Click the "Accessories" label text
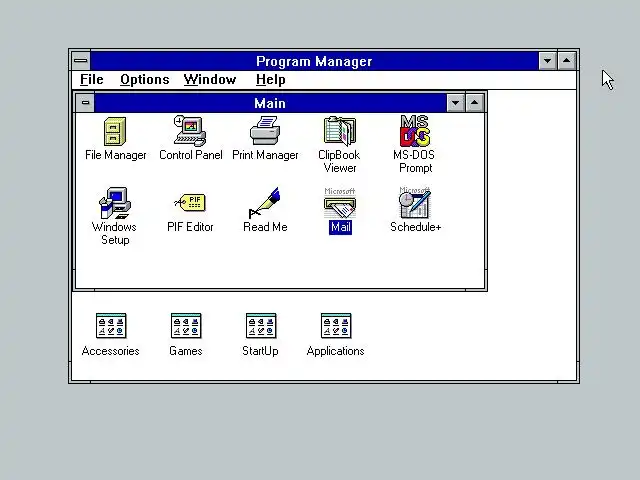Image resolution: width=640 pixels, height=480 pixels. click(111, 351)
